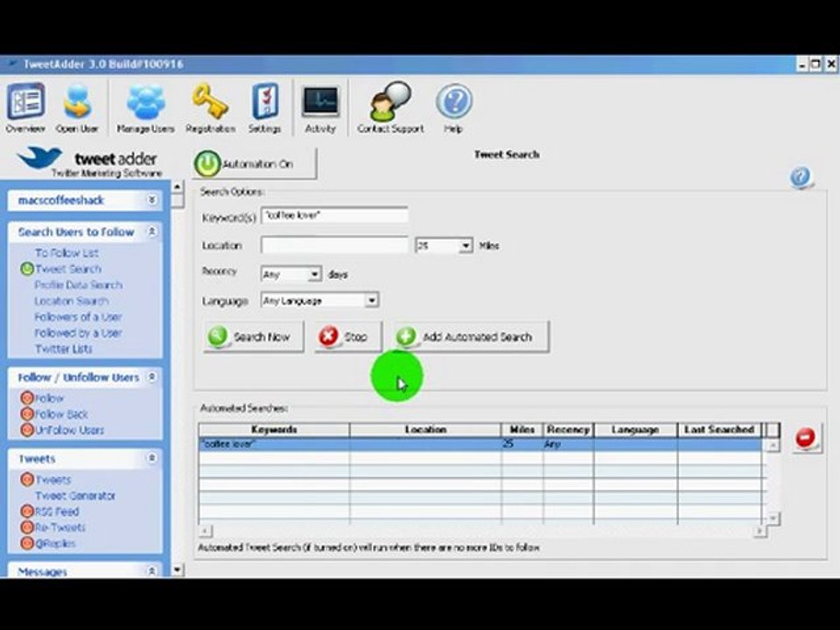Toggle the RSS Feed status icon
This screenshot has height=630, width=840.
point(27,512)
